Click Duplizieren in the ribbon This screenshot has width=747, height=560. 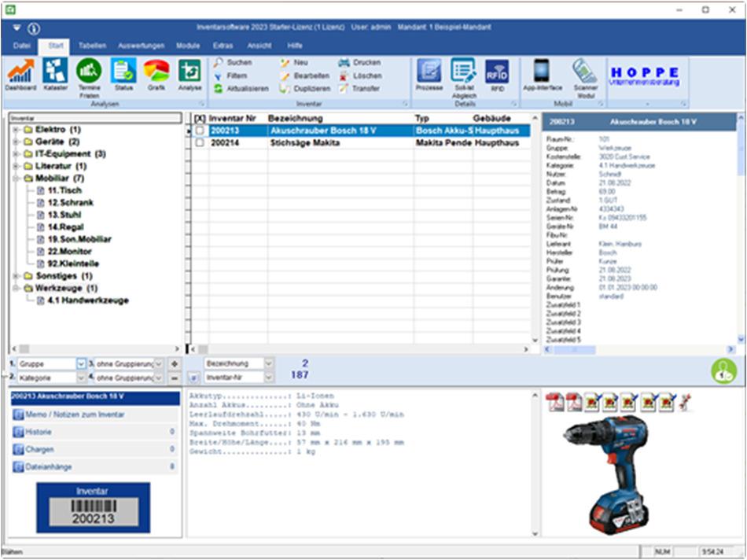(305, 89)
